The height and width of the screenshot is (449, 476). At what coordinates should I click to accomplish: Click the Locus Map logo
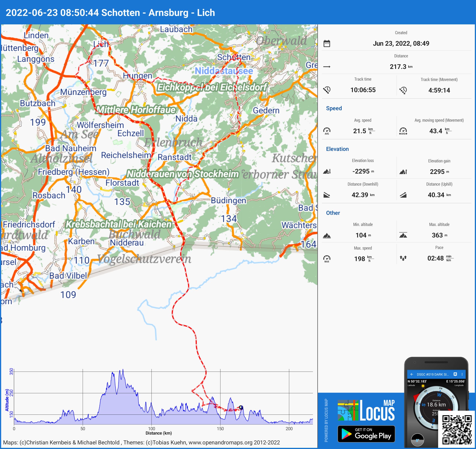pyautogui.click(x=366, y=410)
